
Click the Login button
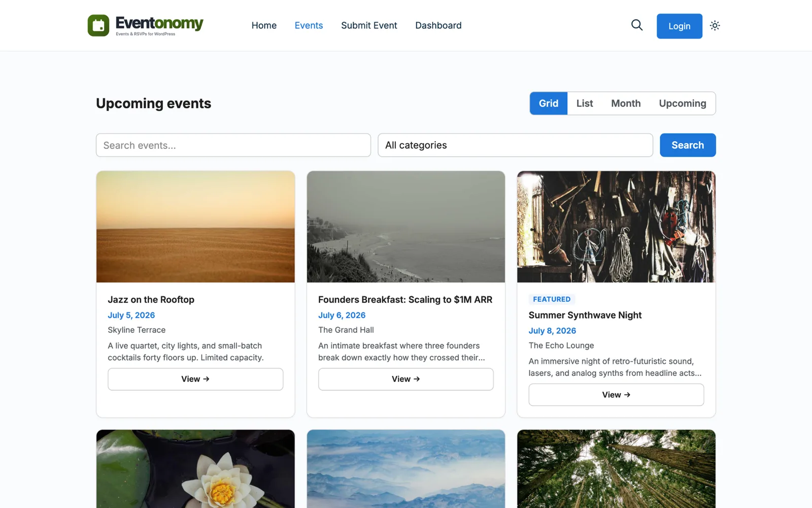tap(679, 26)
